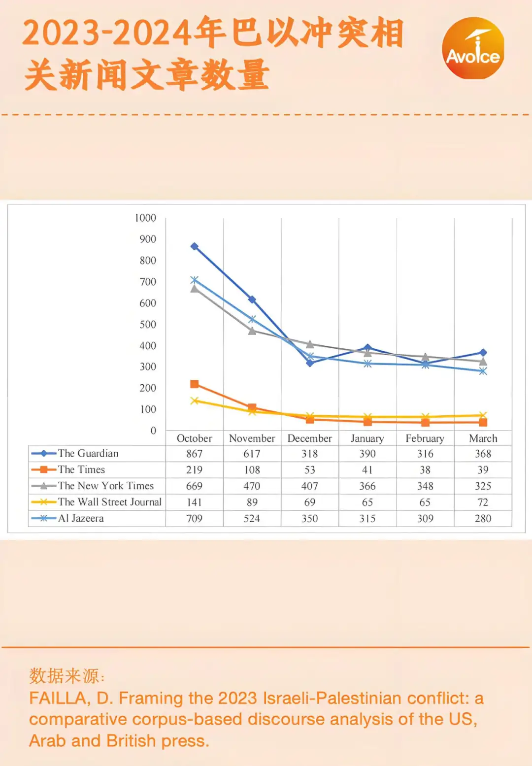Select Al Jazeera's March value 280
Viewport: 532px width, 766px height.
click(x=483, y=519)
